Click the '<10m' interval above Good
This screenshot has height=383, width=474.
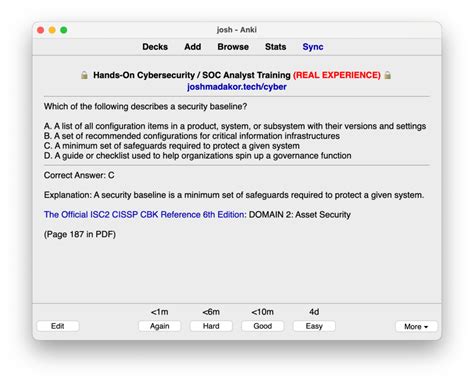click(x=263, y=312)
